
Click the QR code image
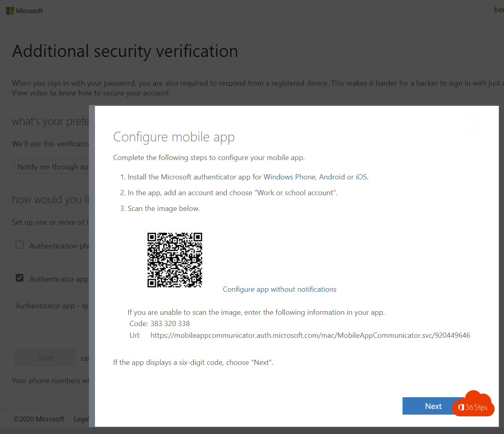[175, 260]
